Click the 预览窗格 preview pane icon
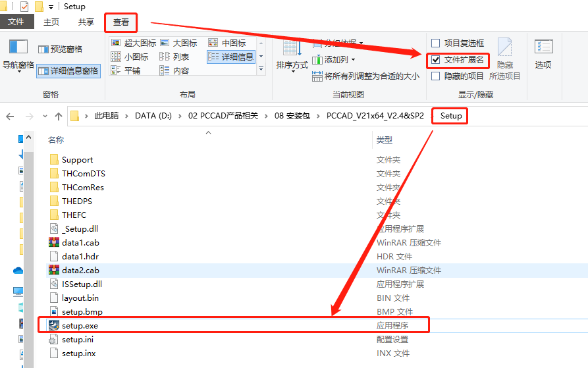Image resolution: width=588 pixels, height=368 pixels. tap(60, 49)
